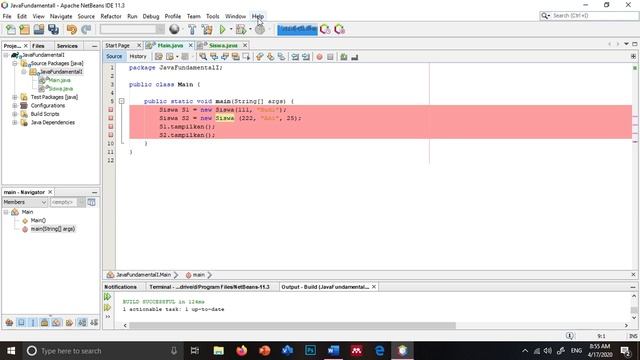Click the Clean and Build icon
640x360 pixels.
pyautogui.click(x=207, y=29)
